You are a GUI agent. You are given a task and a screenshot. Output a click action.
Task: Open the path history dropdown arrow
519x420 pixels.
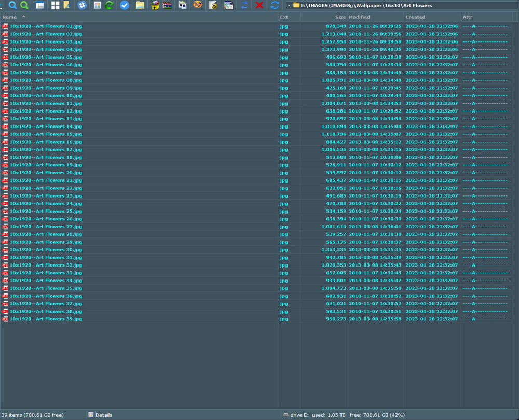[289, 5]
